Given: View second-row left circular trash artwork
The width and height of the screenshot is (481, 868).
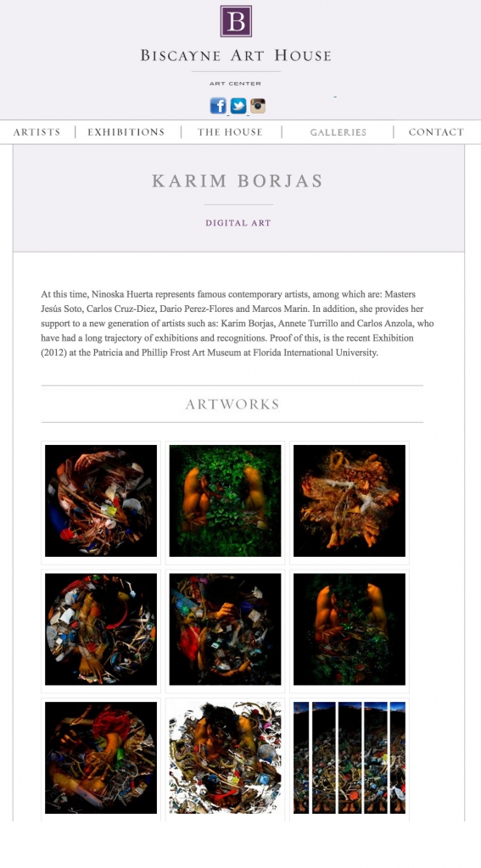Looking at the screenshot, I should click(101, 629).
